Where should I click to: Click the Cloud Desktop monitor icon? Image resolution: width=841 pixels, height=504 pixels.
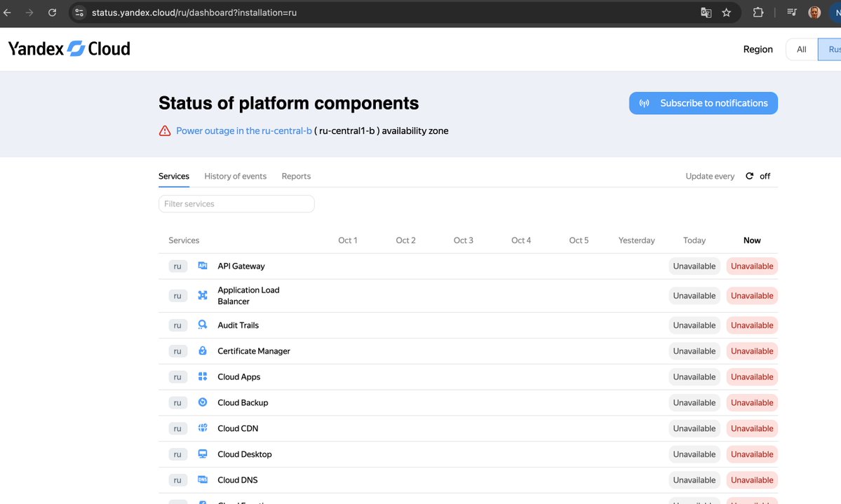click(202, 454)
